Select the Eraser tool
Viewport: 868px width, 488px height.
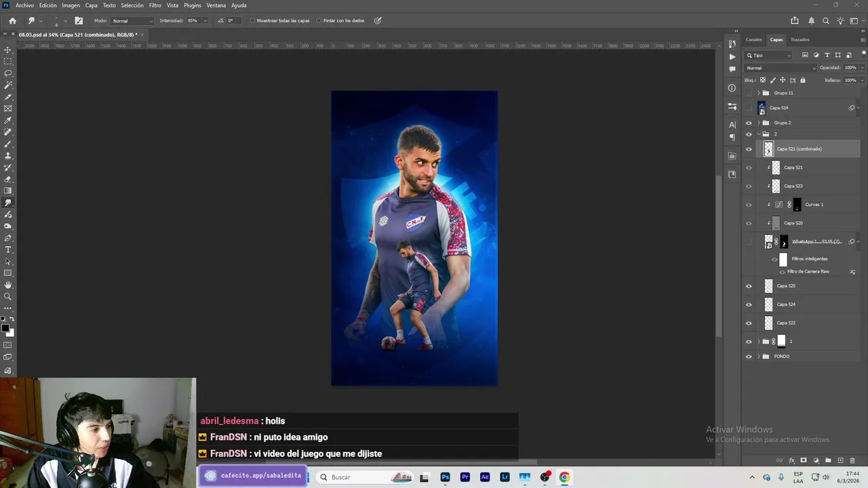pyautogui.click(x=8, y=180)
